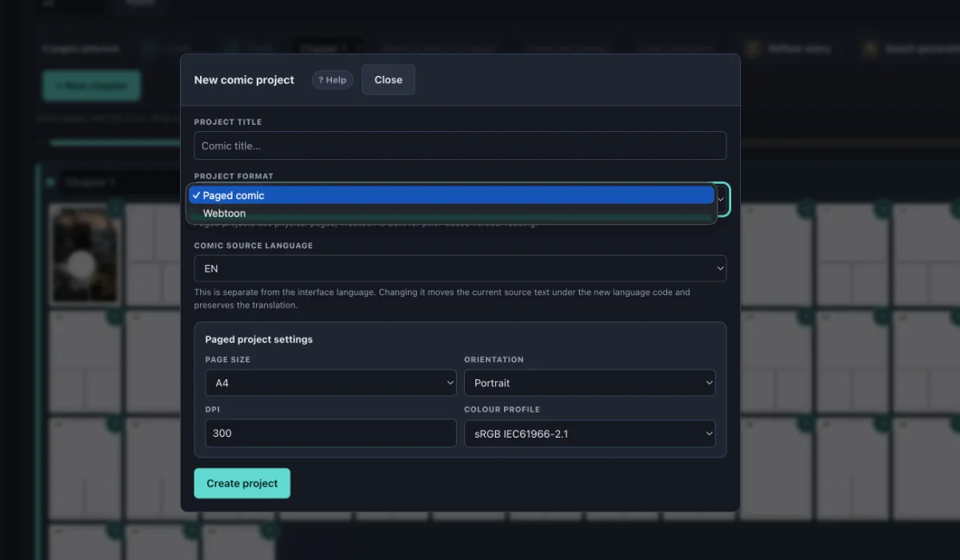Click the "This is separate from the interface language" note

[442, 298]
